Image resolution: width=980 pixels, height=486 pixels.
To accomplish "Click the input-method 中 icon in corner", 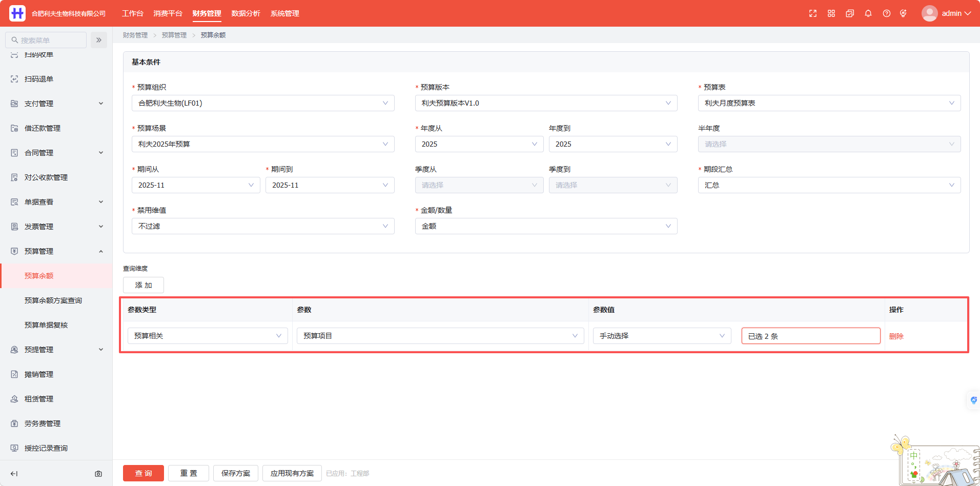I will [914, 455].
